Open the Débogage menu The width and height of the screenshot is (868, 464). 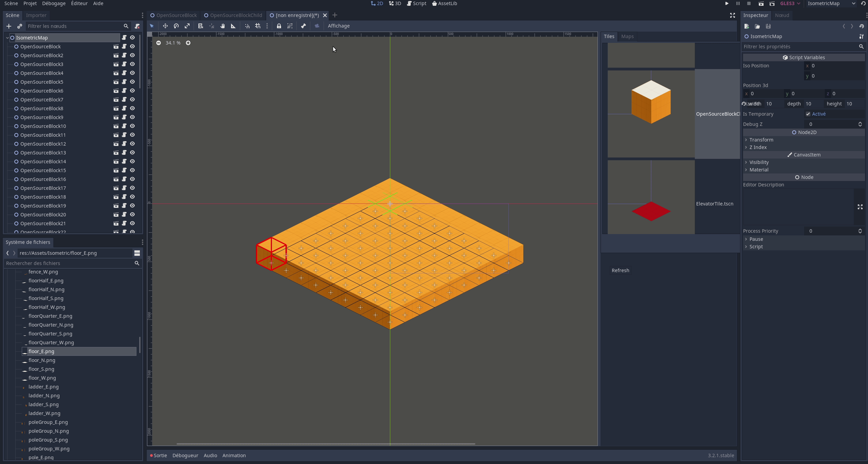[54, 3]
